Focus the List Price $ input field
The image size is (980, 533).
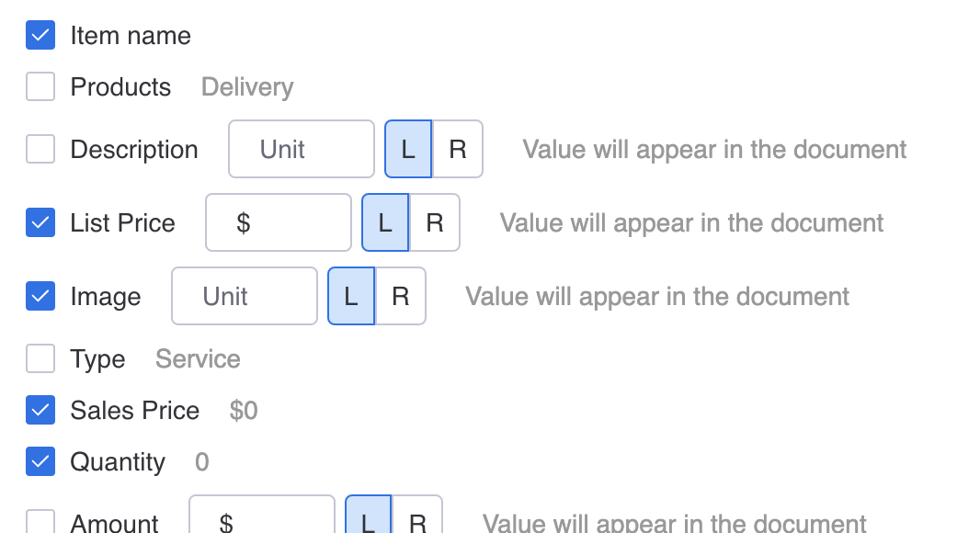tap(279, 222)
